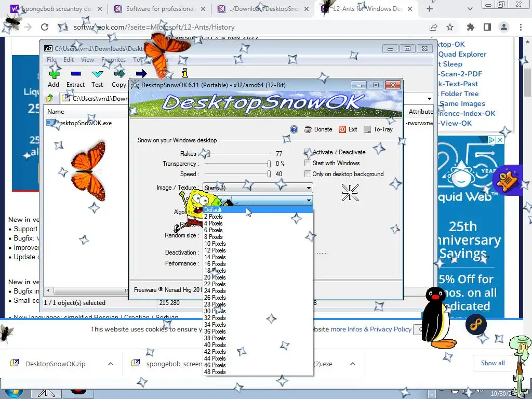Open the Same Images link

pyautogui.click(x=462, y=103)
